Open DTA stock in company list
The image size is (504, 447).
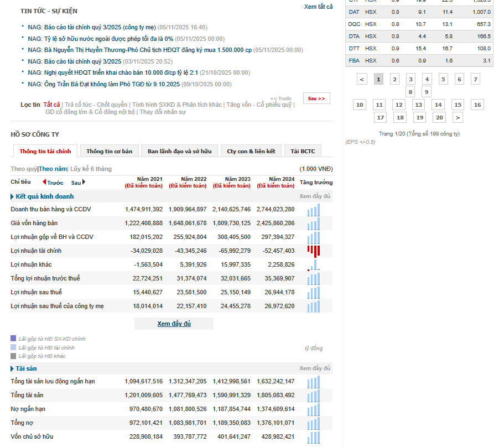click(354, 37)
